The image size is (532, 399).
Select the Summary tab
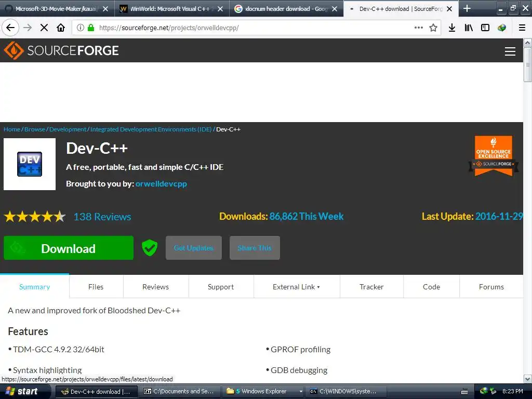tap(35, 287)
